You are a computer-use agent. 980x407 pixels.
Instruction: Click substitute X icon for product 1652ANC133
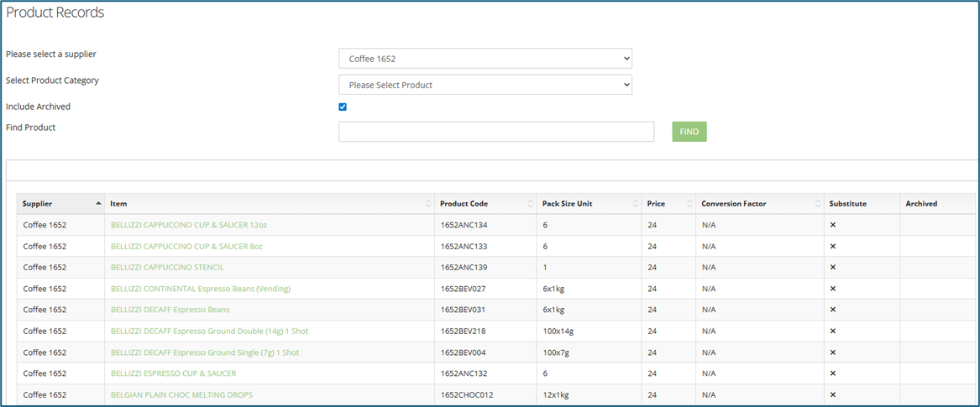tap(832, 246)
